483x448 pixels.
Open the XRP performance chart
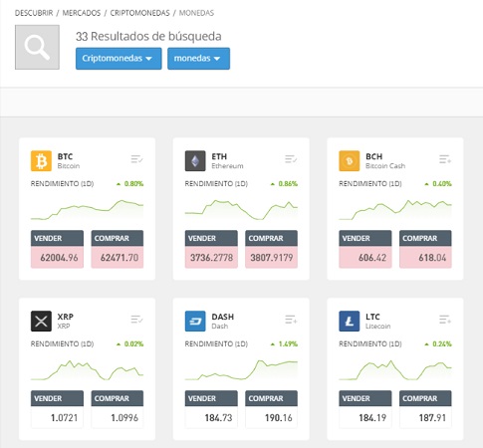tap(87, 369)
